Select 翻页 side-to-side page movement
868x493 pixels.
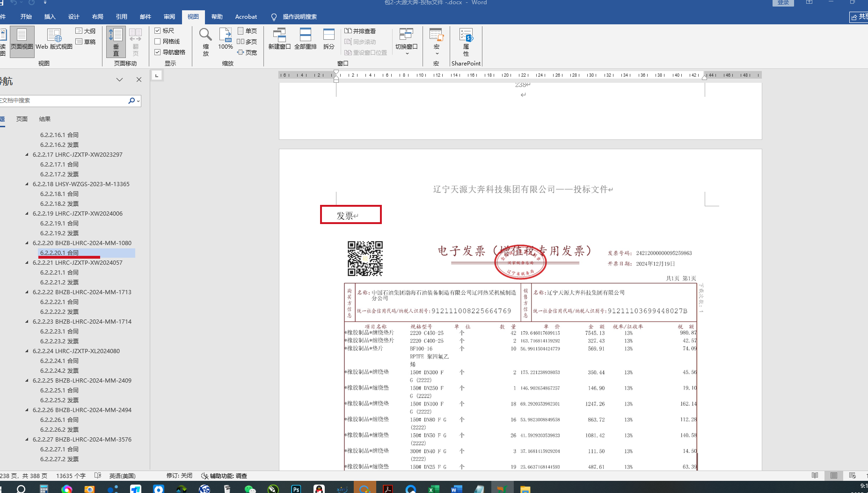pos(136,42)
